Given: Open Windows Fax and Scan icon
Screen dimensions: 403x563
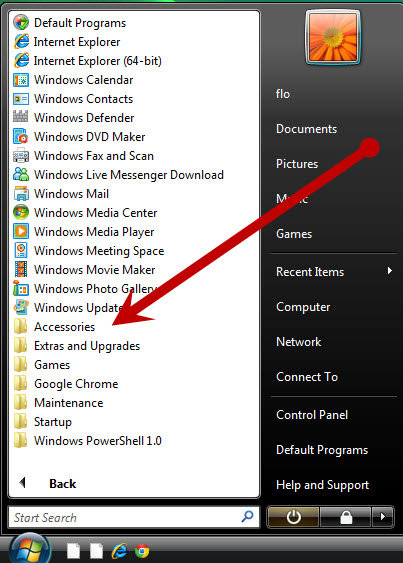Looking at the screenshot, I should 21,156.
